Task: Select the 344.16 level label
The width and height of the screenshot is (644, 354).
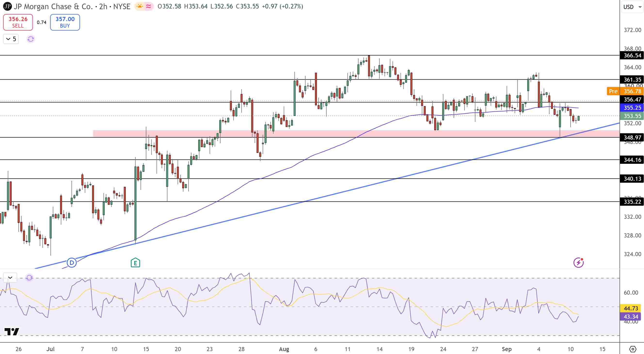Action: [632, 160]
